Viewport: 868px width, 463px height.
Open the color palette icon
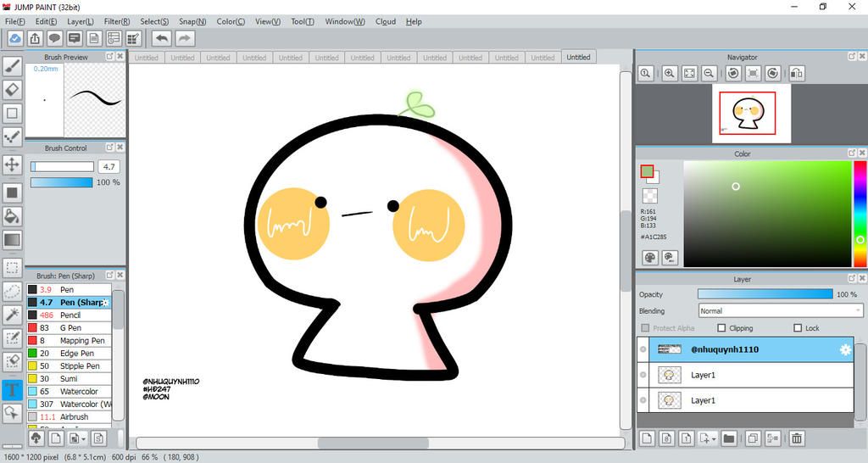point(650,258)
